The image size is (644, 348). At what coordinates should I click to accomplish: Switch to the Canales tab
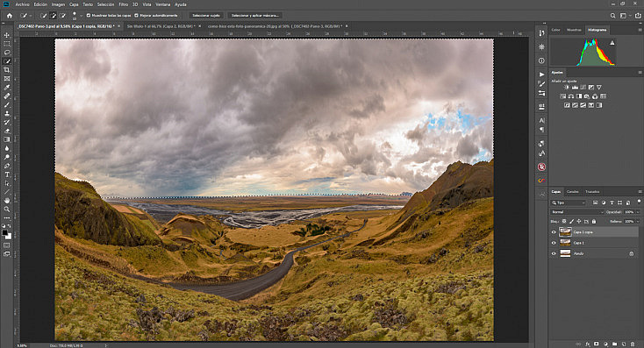pyautogui.click(x=573, y=192)
